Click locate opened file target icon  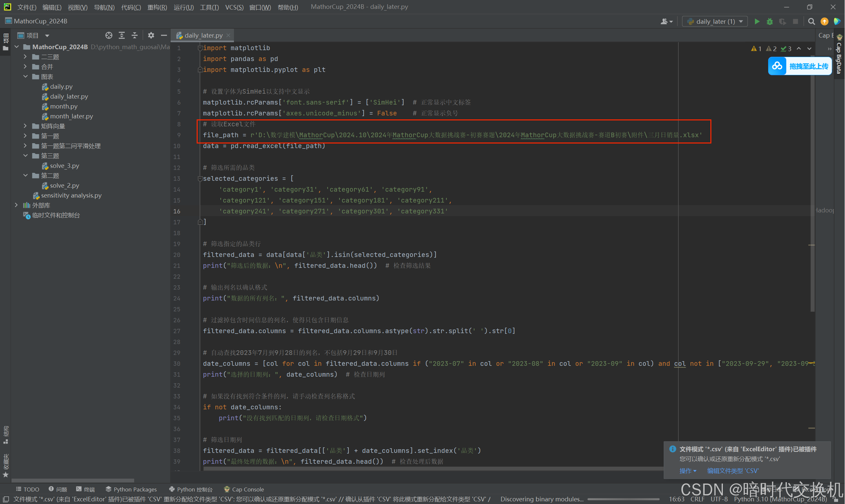(109, 35)
